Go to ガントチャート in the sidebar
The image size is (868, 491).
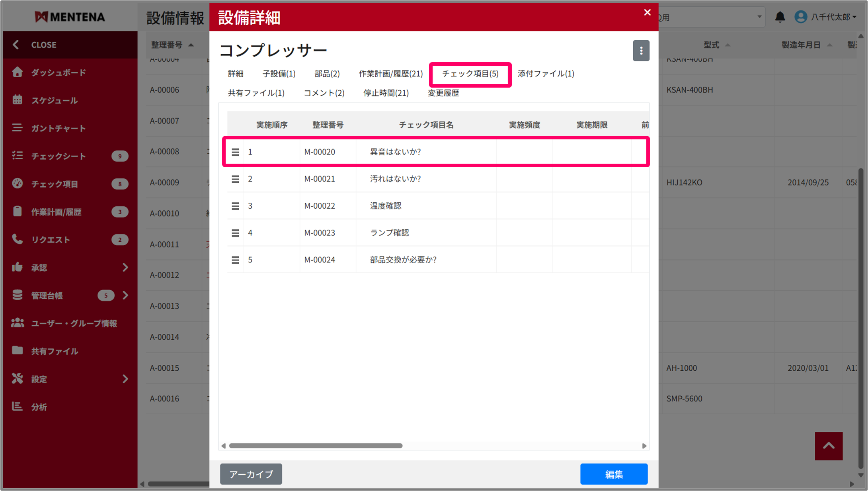58,128
